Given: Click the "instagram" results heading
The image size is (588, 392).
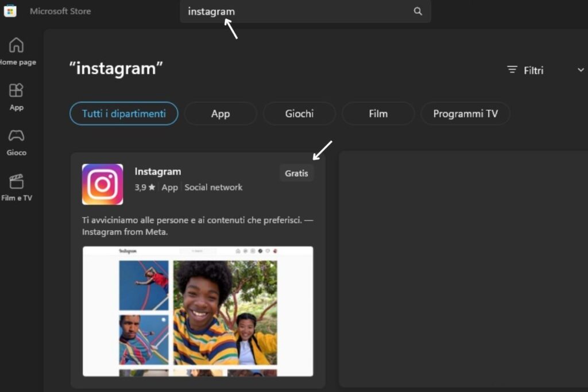Looking at the screenshot, I should click(116, 68).
